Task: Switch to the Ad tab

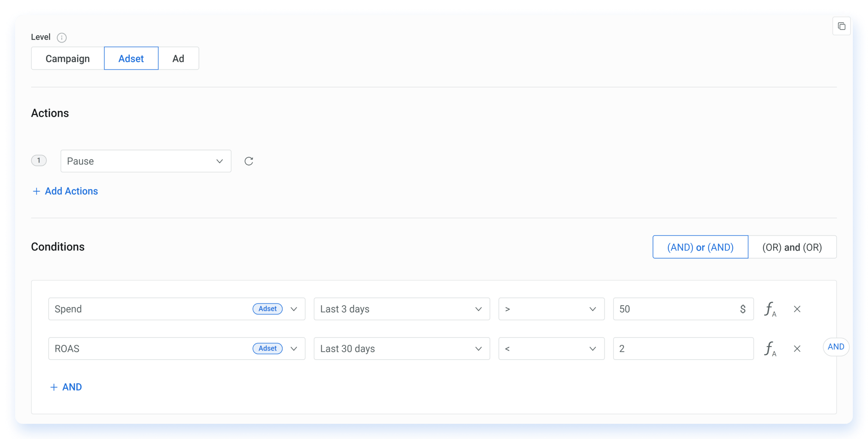Action: (179, 58)
